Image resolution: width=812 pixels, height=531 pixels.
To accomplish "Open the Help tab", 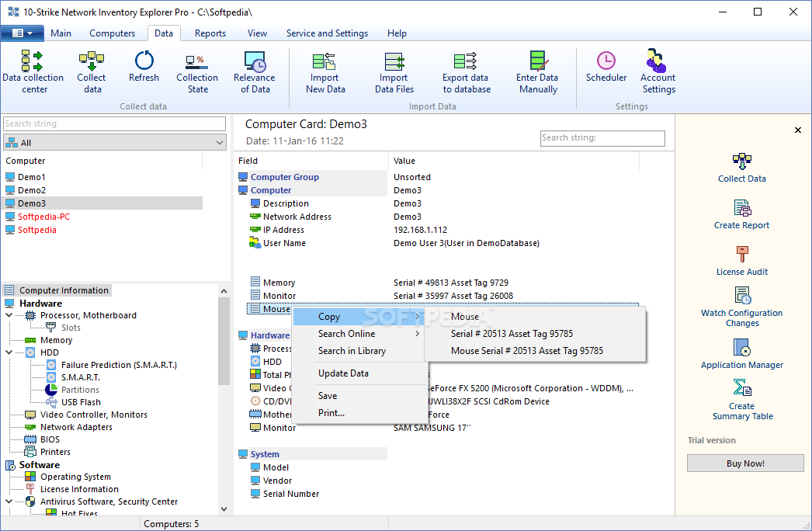I will pos(397,33).
